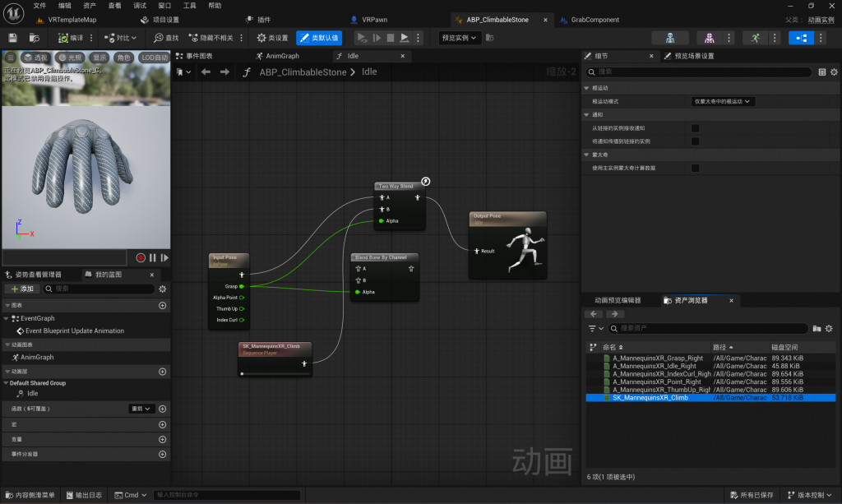Click the Browse to asset icon
The height and width of the screenshot is (504, 842).
click(x=34, y=38)
